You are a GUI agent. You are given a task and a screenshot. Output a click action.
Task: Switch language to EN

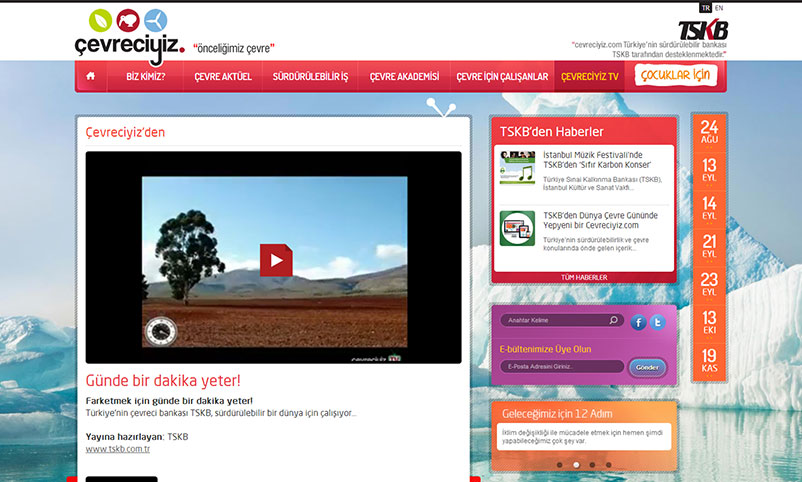click(x=719, y=8)
